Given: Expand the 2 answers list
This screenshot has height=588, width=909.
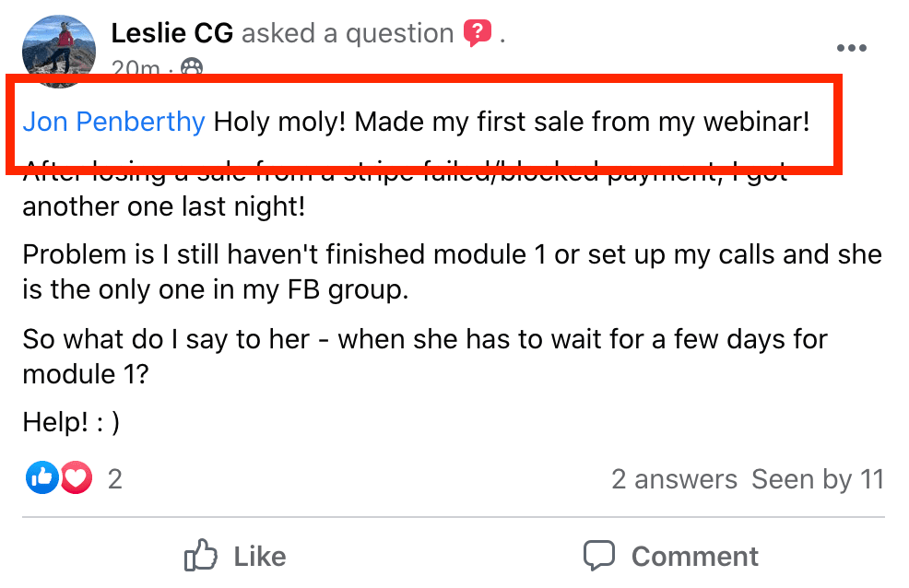Looking at the screenshot, I should [x=674, y=479].
